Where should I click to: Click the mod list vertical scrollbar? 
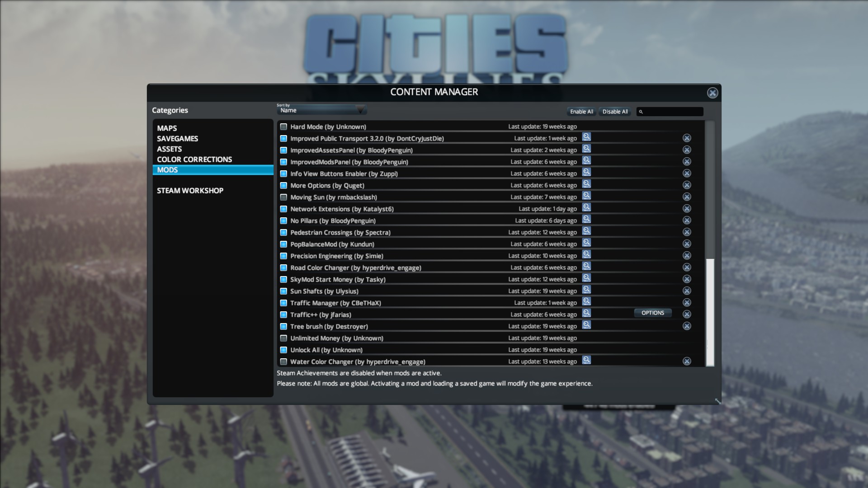point(710,243)
